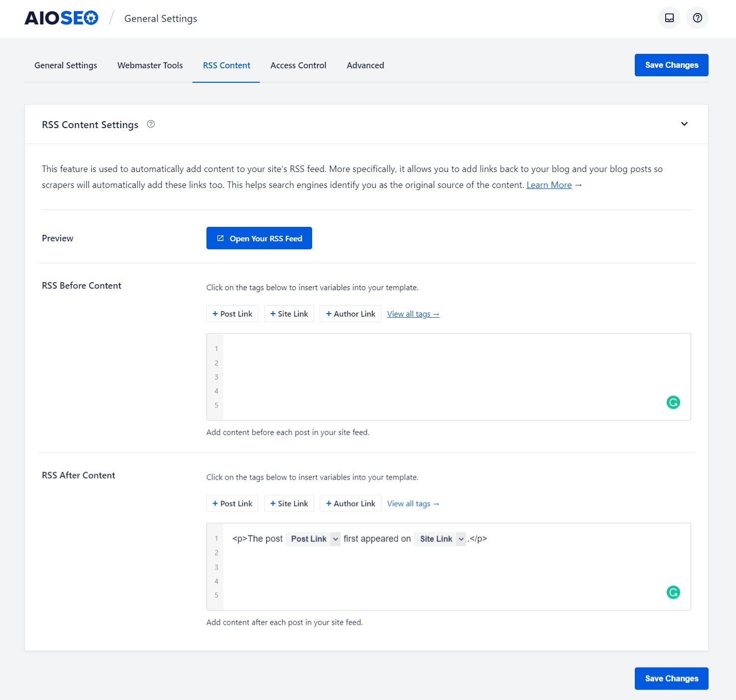Click Open Your RSS Feed button
736x700 pixels.
259,238
